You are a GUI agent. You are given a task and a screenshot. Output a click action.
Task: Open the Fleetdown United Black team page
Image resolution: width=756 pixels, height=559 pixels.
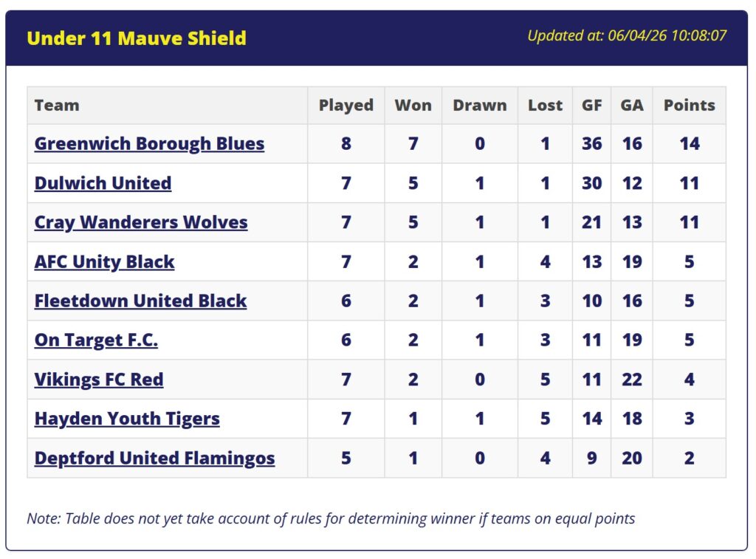140,301
